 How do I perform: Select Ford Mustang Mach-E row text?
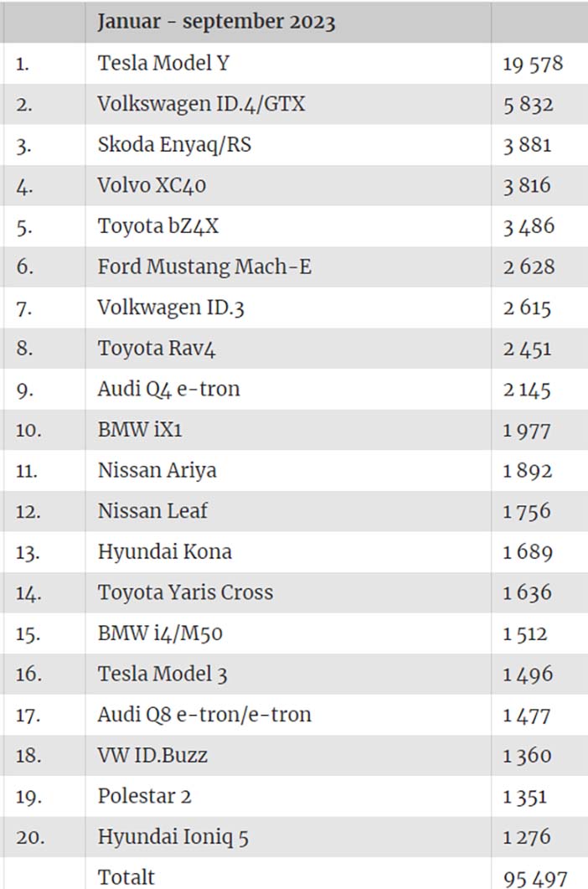tap(204, 266)
